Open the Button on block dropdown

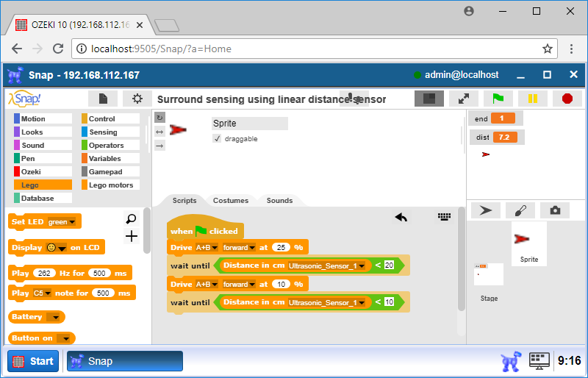coord(63,338)
